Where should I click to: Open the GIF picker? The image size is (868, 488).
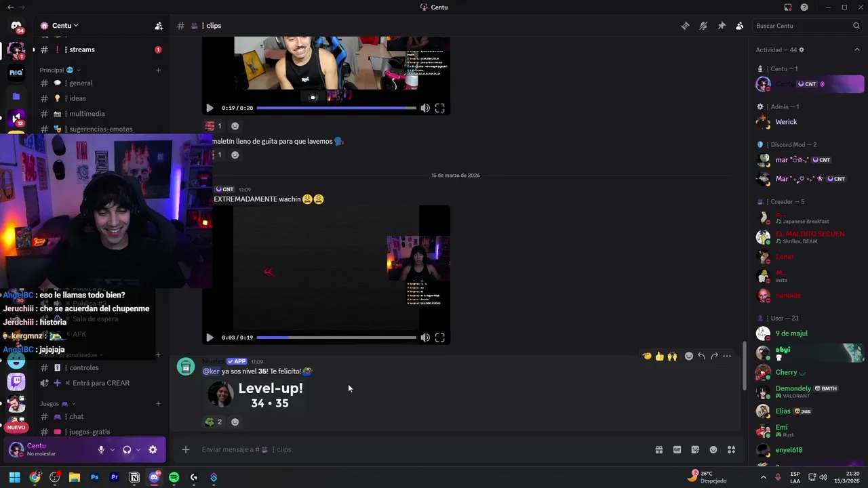(x=677, y=449)
